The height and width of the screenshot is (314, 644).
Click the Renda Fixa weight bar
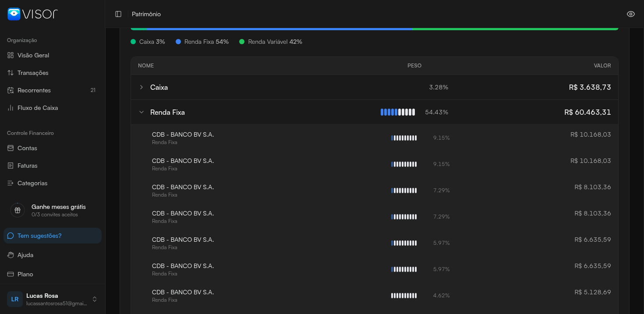click(x=397, y=112)
